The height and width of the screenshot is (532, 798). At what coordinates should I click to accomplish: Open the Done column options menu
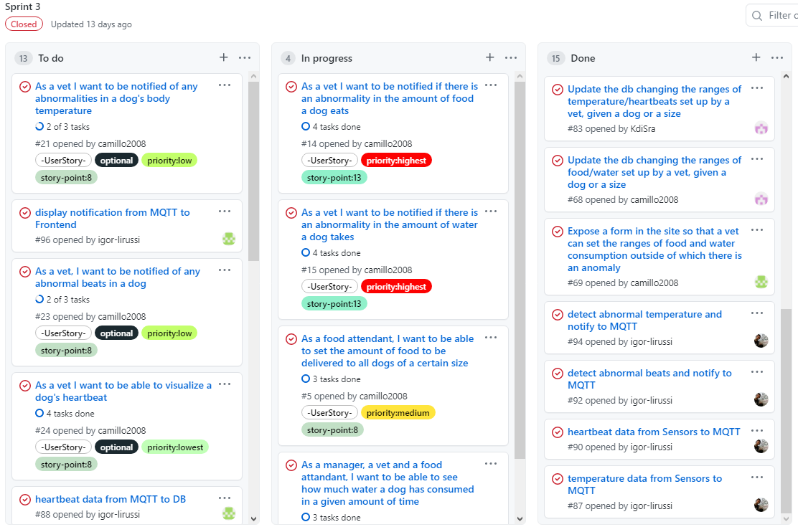[777, 57]
